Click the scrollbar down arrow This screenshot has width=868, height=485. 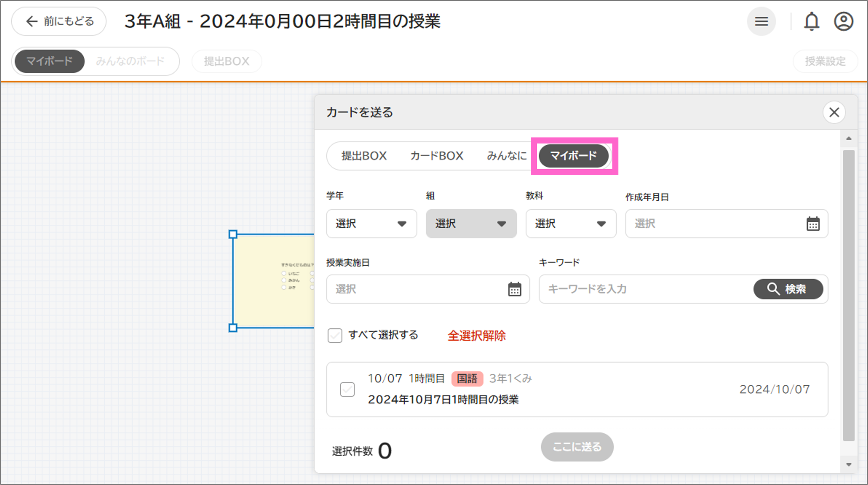848,464
